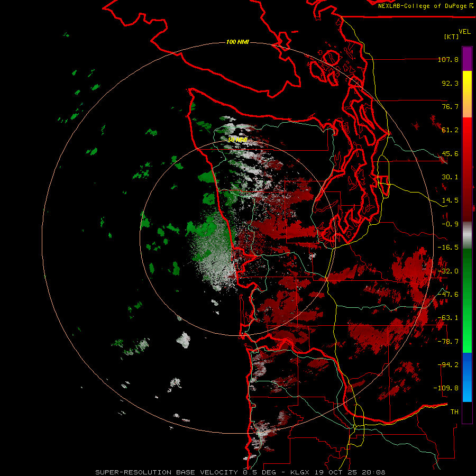Pick the blue segment of velocity color bar
Screen dimensions: 476x476
pos(467,377)
